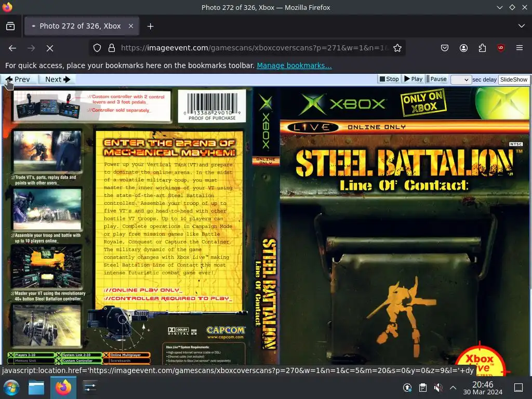Open the tracking protection shield
Image resolution: width=532 pixels, height=399 pixels.
[x=97, y=48]
